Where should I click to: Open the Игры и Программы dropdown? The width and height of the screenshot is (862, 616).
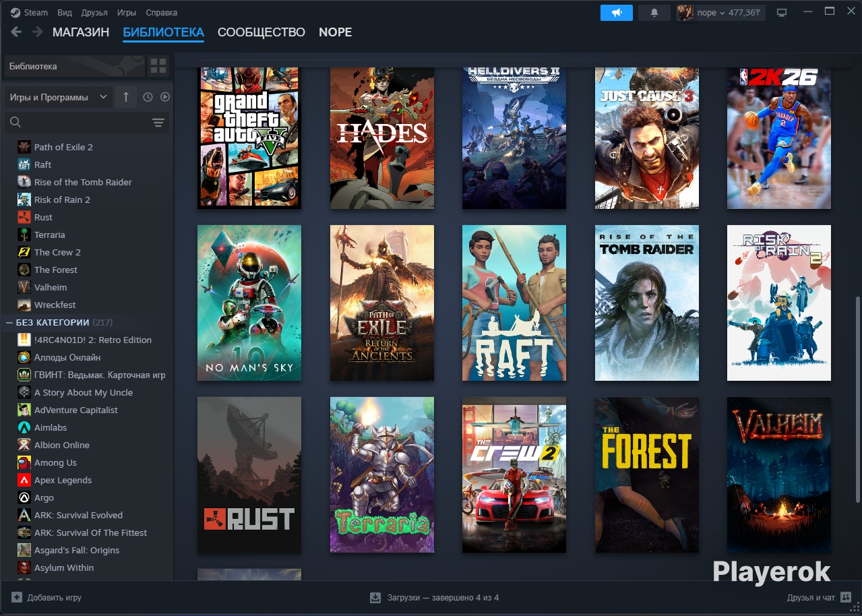(59, 97)
